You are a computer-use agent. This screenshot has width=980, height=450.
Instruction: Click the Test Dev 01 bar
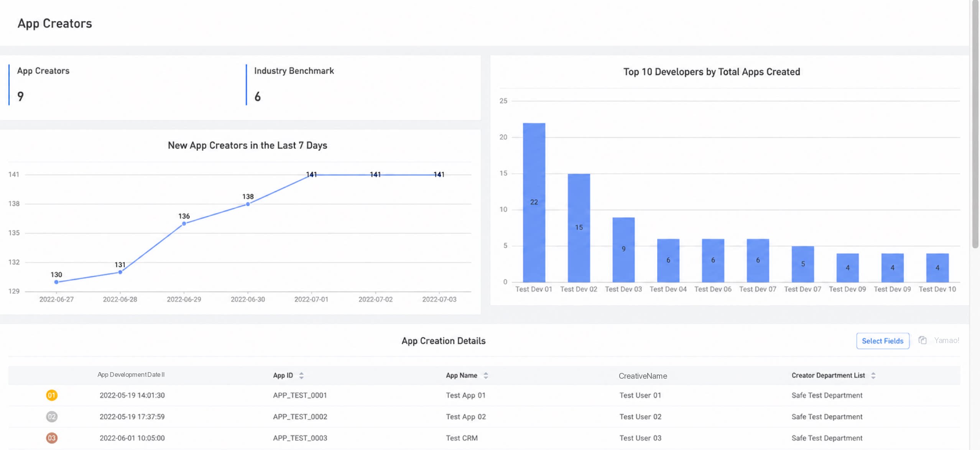[x=534, y=202]
